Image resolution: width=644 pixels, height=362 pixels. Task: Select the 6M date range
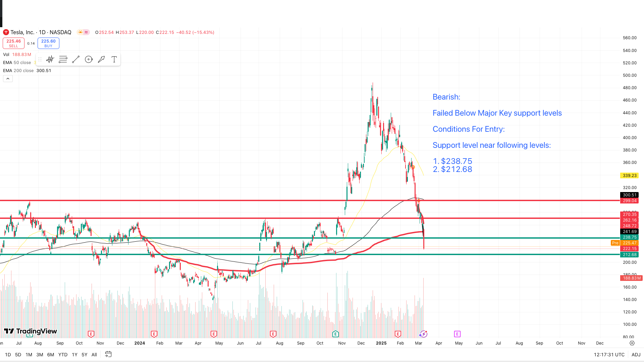coord(51,355)
